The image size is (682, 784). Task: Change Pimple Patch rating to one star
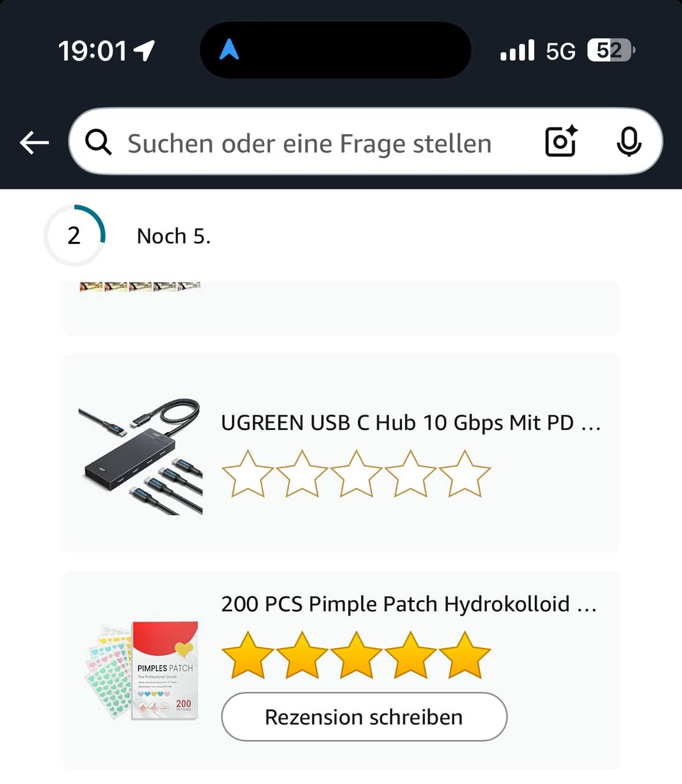click(248, 655)
